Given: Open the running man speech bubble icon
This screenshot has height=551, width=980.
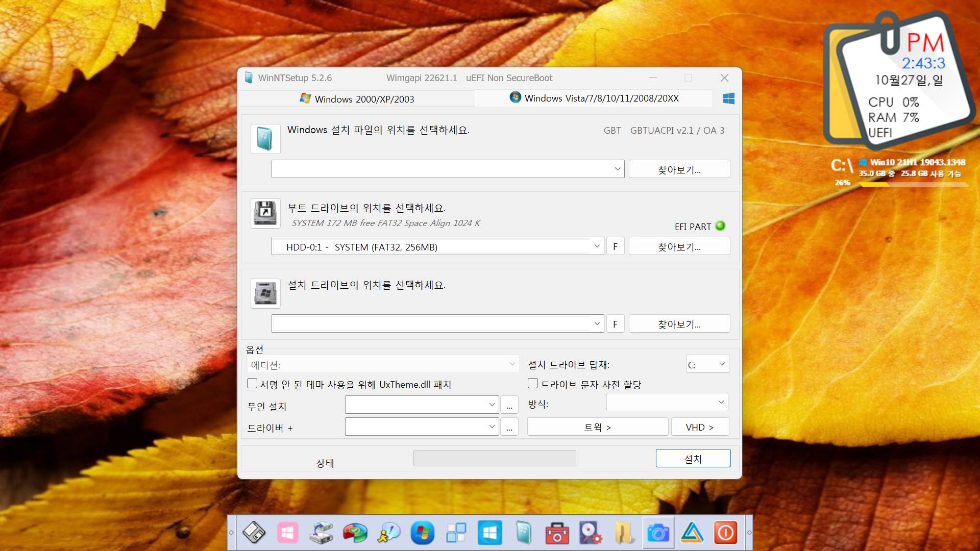Looking at the screenshot, I should [388, 533].
